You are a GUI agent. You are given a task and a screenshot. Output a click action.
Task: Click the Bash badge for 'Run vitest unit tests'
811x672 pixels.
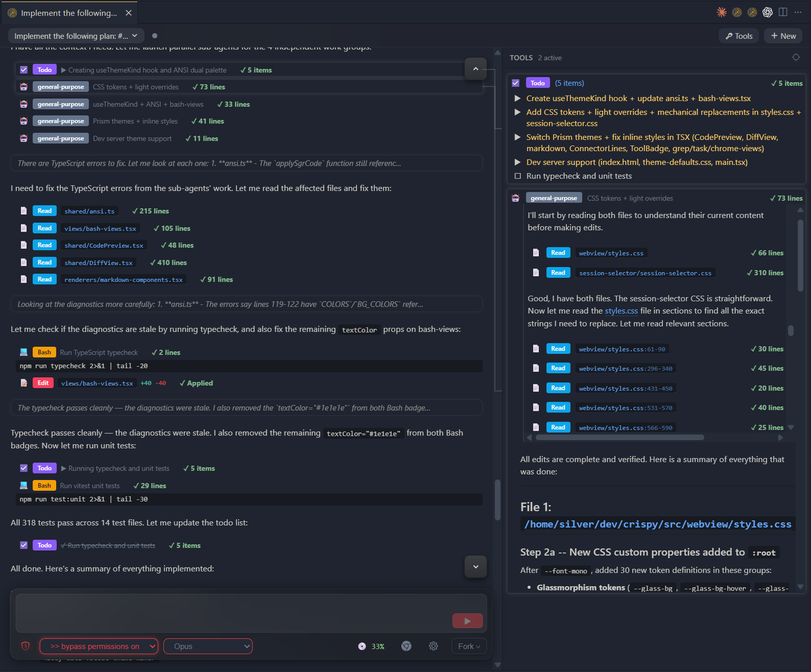(44, 486)
